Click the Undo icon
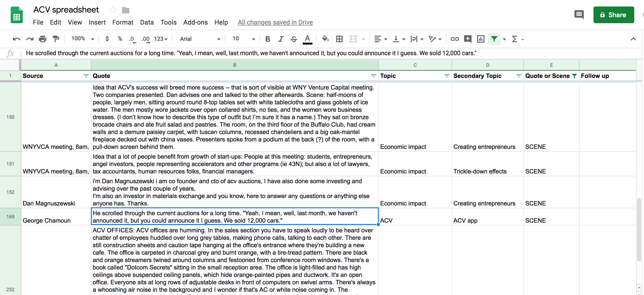This screenshot has width=644, height=295. coord(16,39)
